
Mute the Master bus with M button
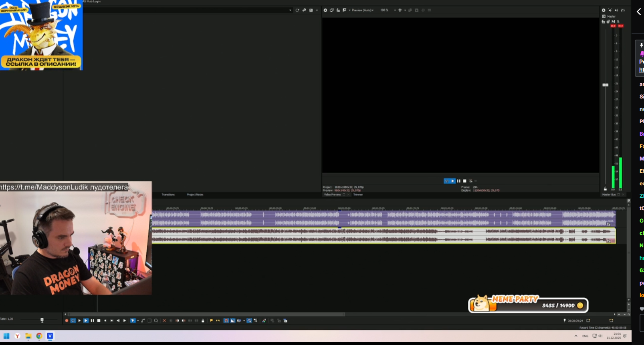tap(613, 22)
